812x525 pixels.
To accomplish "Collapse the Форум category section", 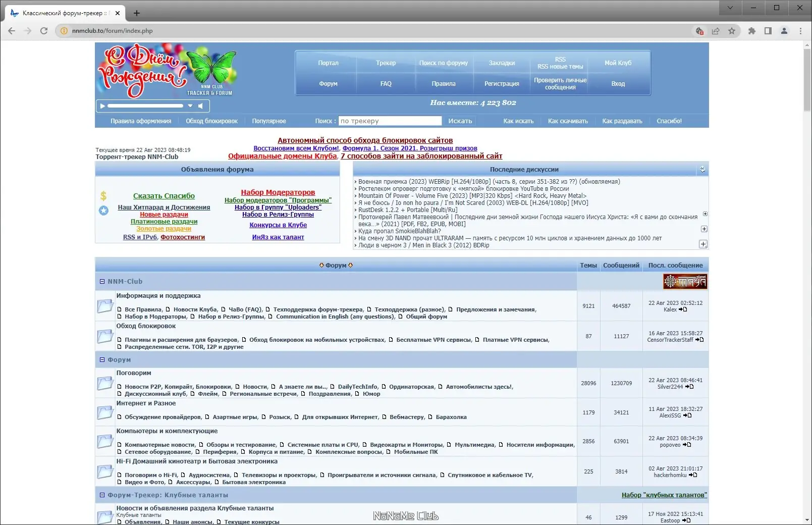I will click(x=102, y=360).
